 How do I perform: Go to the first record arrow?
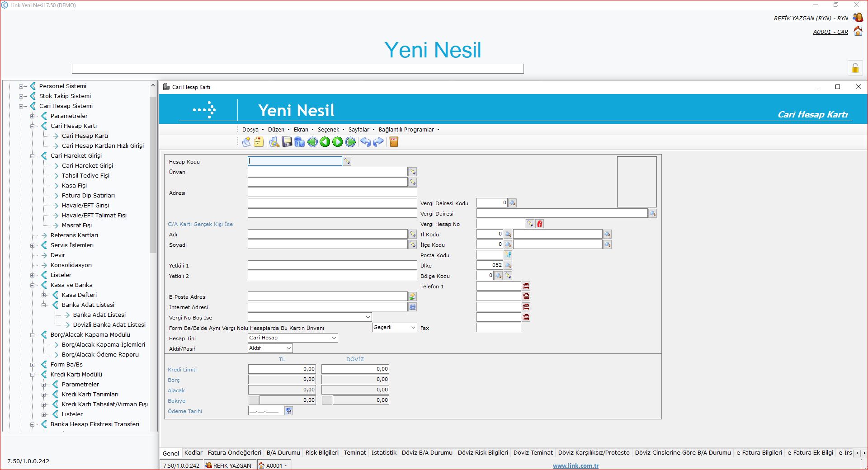[x=312, y=142]
